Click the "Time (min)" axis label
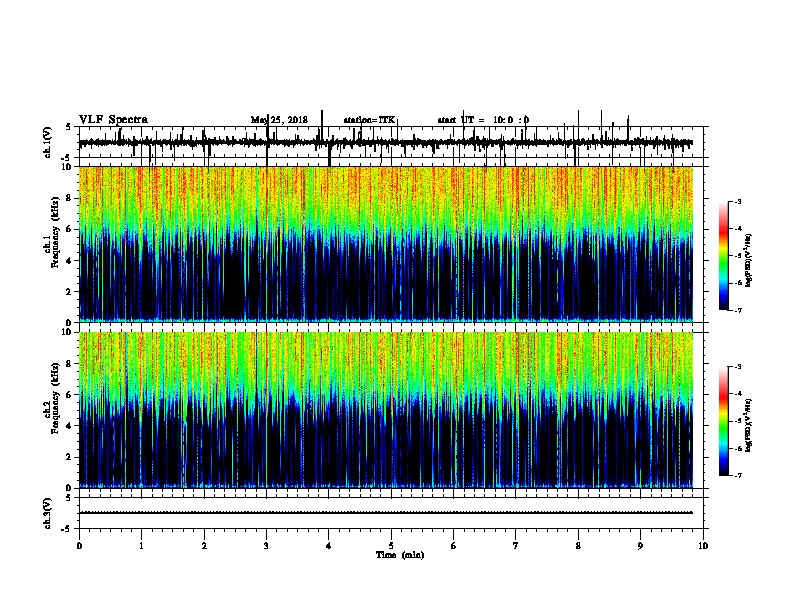 click(400, 555)
